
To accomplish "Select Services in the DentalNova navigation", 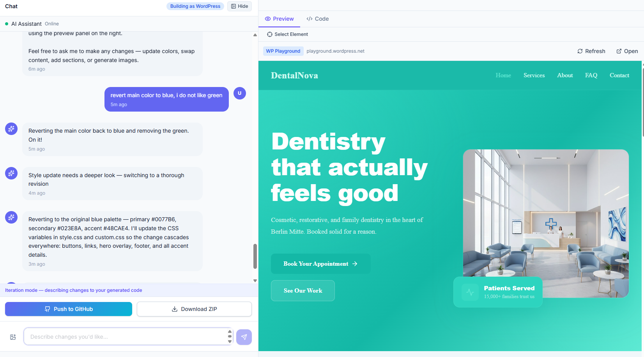I will point(534,75).
